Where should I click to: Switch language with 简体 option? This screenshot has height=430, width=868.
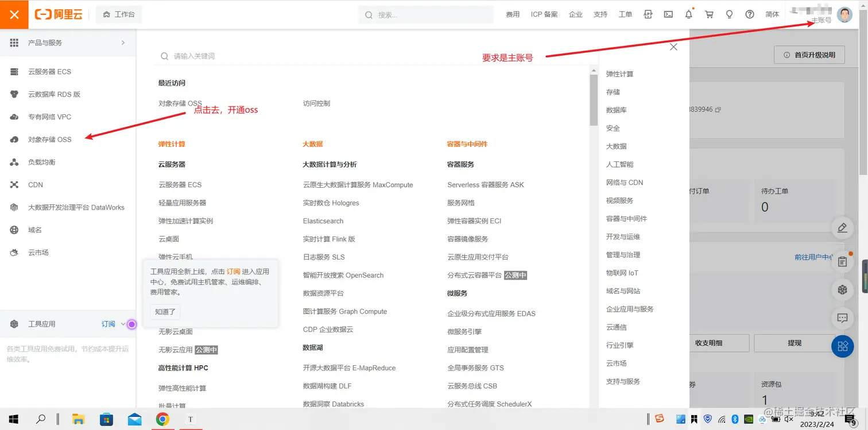(773, 14)
